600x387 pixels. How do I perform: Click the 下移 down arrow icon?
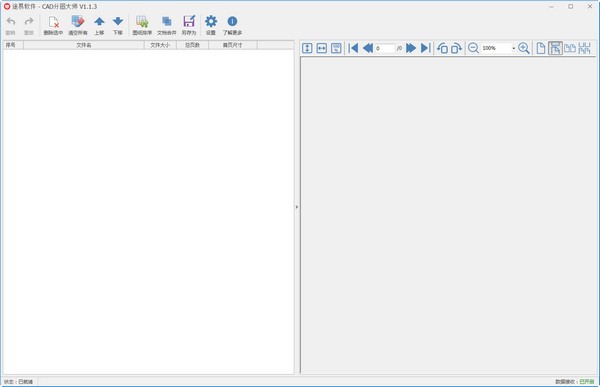click(x=118, y=21)
